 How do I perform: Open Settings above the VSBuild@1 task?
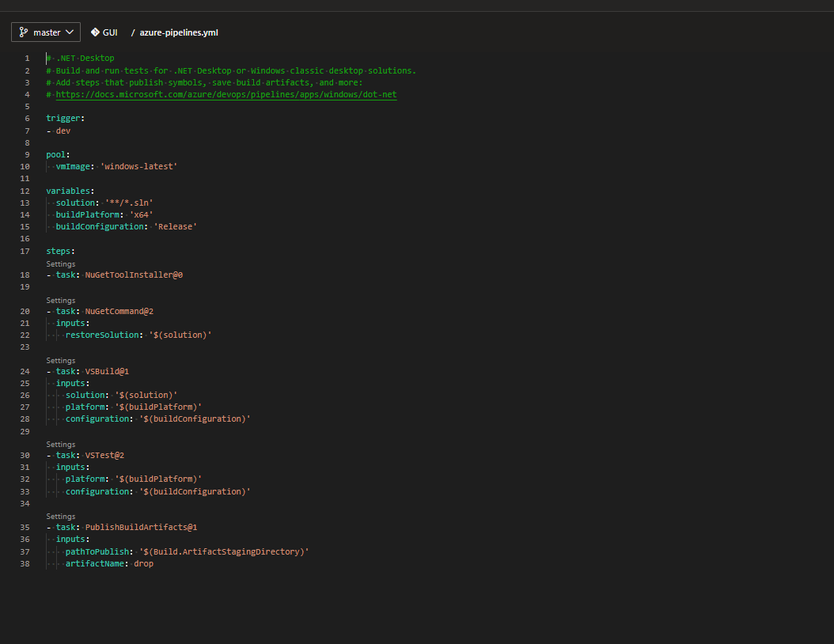tap(61, 361)
